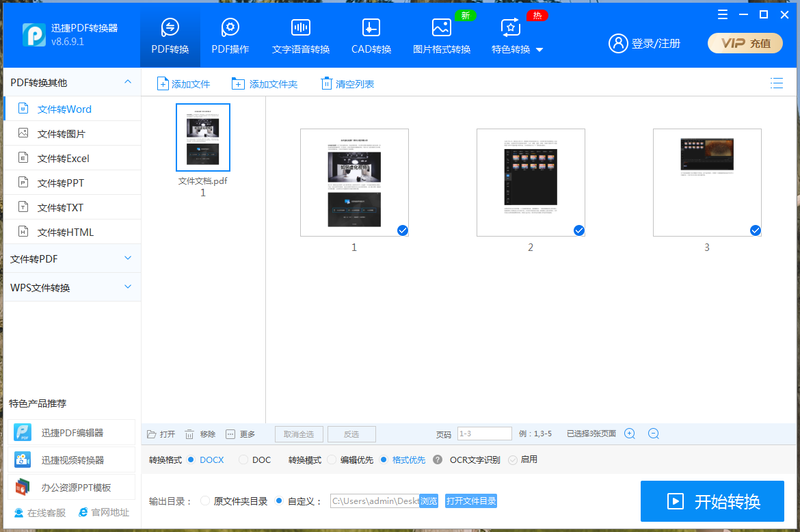Click the 页码 input field
Viewport: 800px width, 532px height.
(x=484, y=434)
